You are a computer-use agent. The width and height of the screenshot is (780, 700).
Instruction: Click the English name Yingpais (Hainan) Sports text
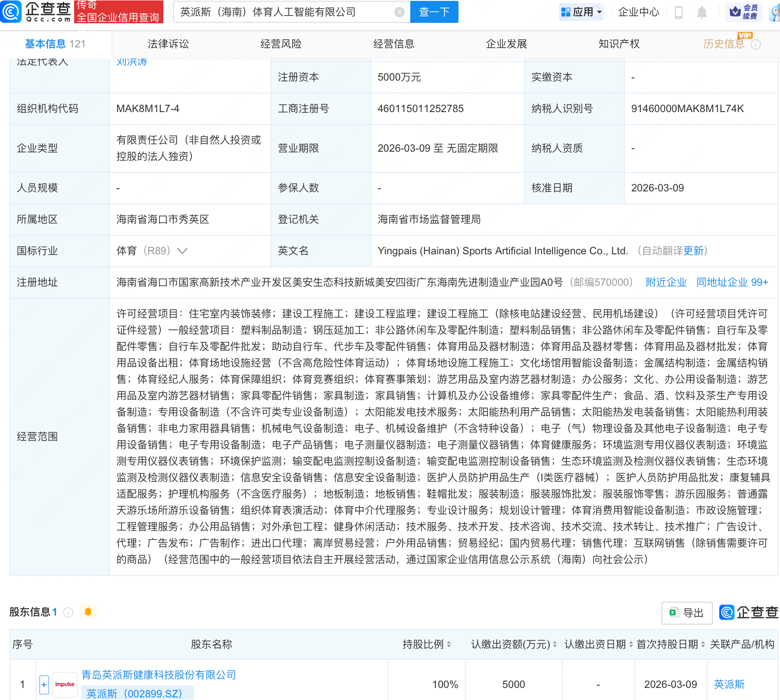(502, 251)
